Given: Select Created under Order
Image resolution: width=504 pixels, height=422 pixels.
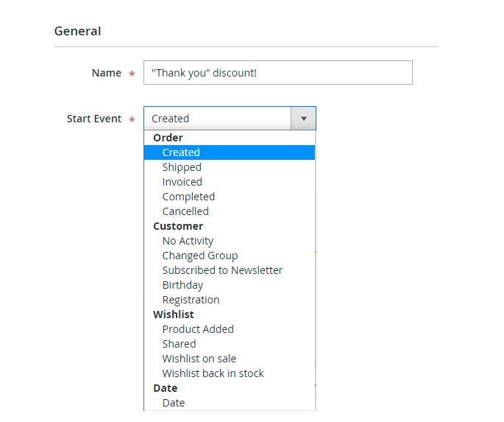Looking at the screenshot, I should (230, 152).
